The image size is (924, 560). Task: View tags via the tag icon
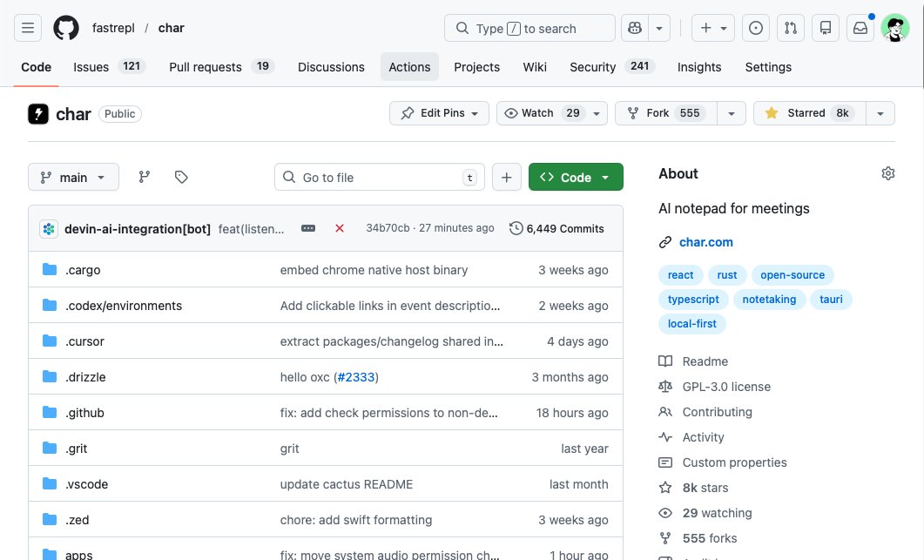click(x=181, y=177)
